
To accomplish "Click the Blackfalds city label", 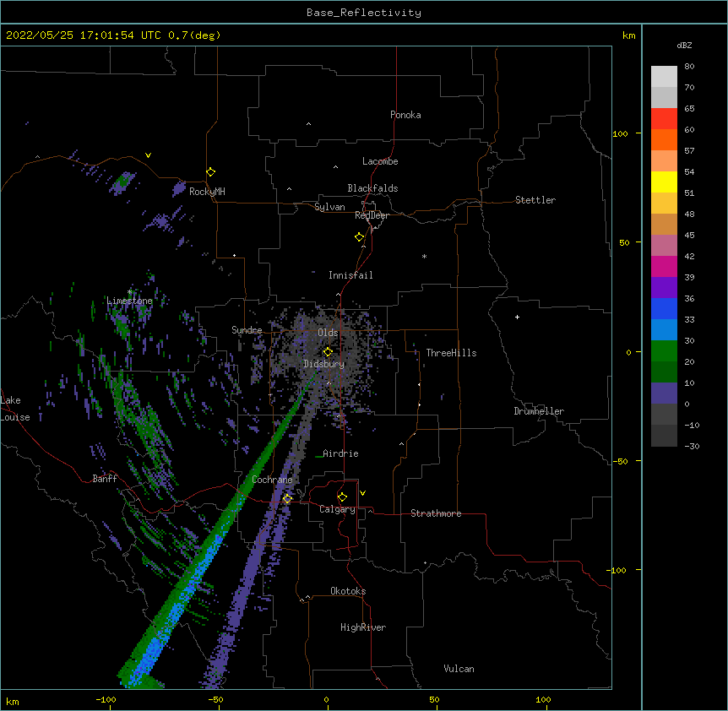I will (372, 188).
